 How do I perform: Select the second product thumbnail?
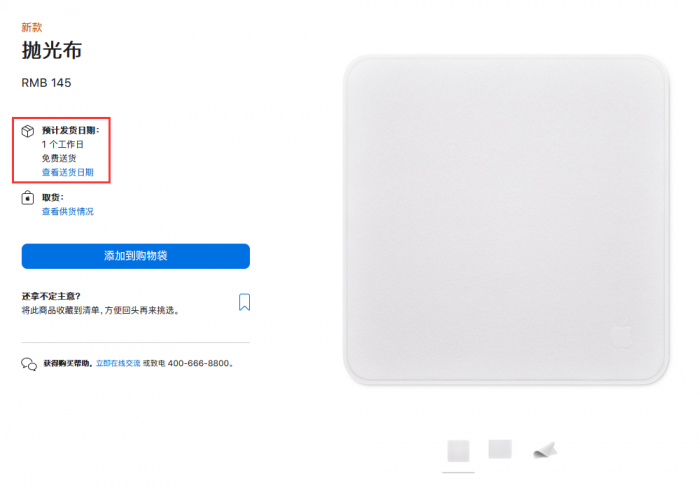tap(500, 449)
